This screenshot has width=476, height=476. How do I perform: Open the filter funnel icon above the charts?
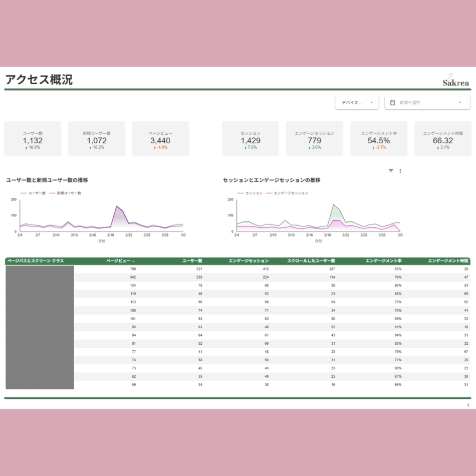[x=391, y=170]
